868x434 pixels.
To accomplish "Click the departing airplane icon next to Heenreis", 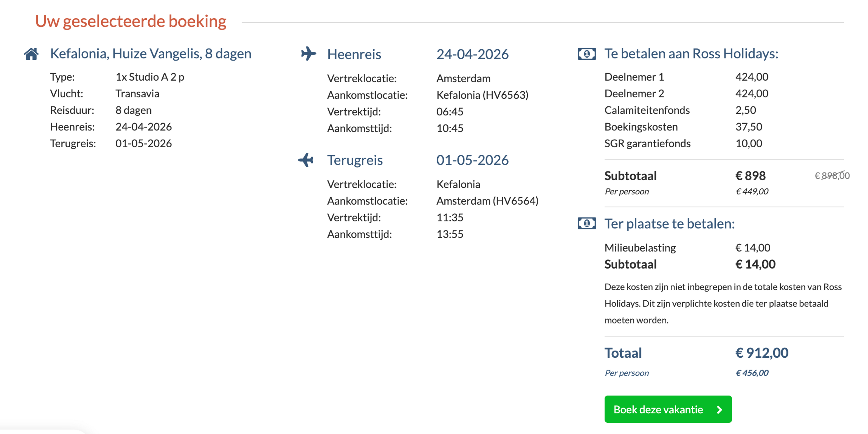I will tap(309, 54).
